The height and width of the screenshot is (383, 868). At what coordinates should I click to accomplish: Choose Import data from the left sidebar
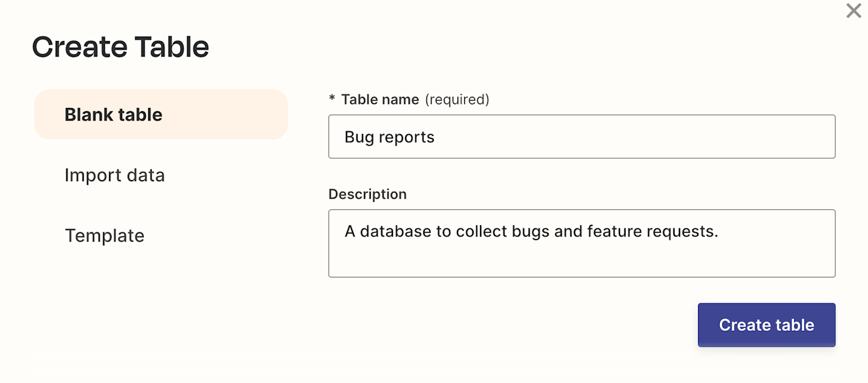coord(115,176)
